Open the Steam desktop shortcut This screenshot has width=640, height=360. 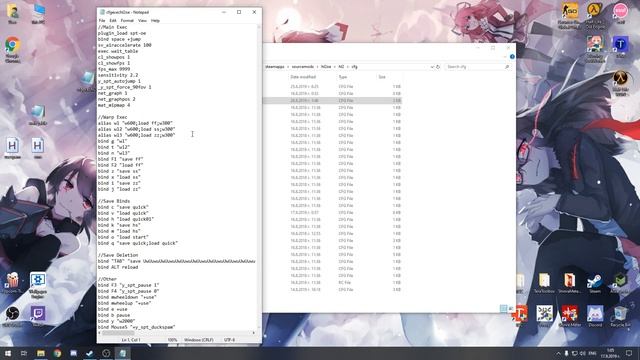(x=595, y=282)
